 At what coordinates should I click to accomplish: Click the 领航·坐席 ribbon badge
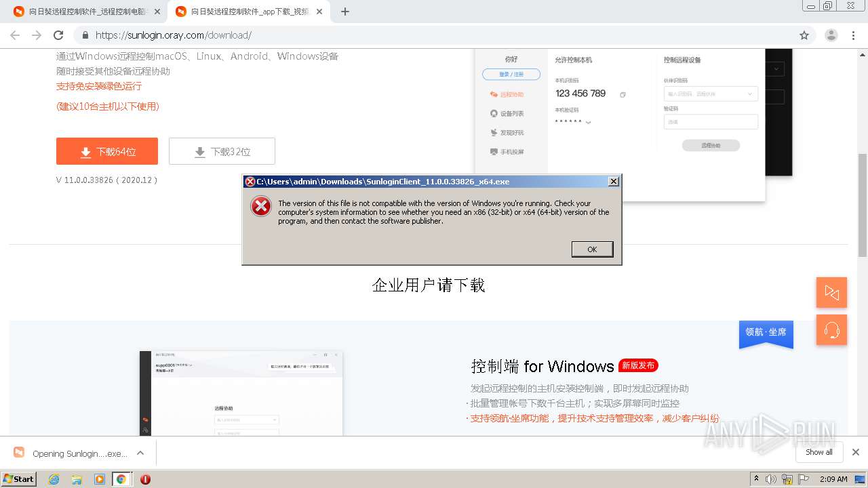(766, 333)
